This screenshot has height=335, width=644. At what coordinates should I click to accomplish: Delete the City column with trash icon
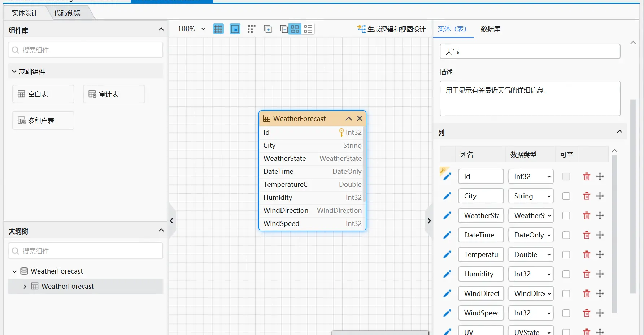(x=587, y=196)
